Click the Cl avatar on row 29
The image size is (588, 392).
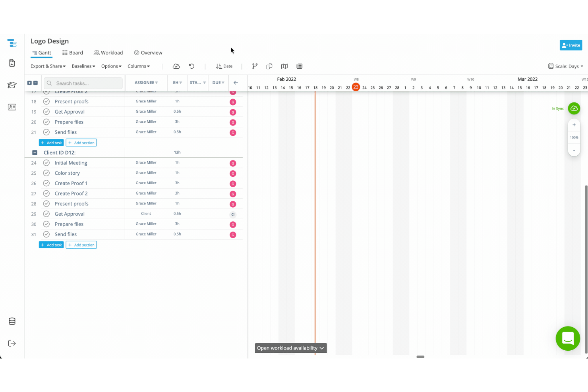click(x=233, y=214)
